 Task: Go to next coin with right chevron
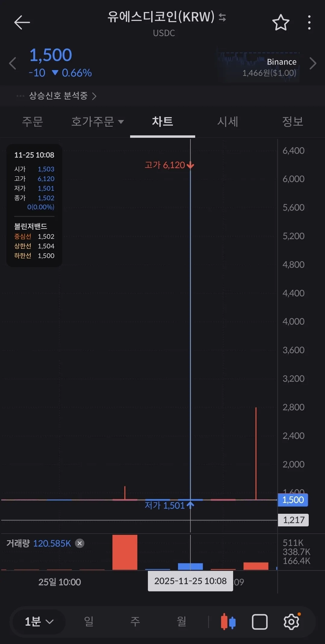click(313, 63)
